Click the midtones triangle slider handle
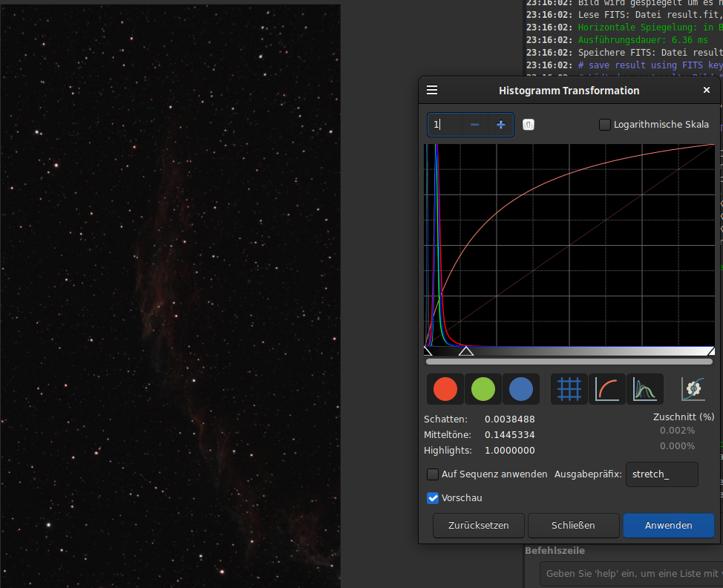This screenshot has width=723, height=588. tap(466, 350)
